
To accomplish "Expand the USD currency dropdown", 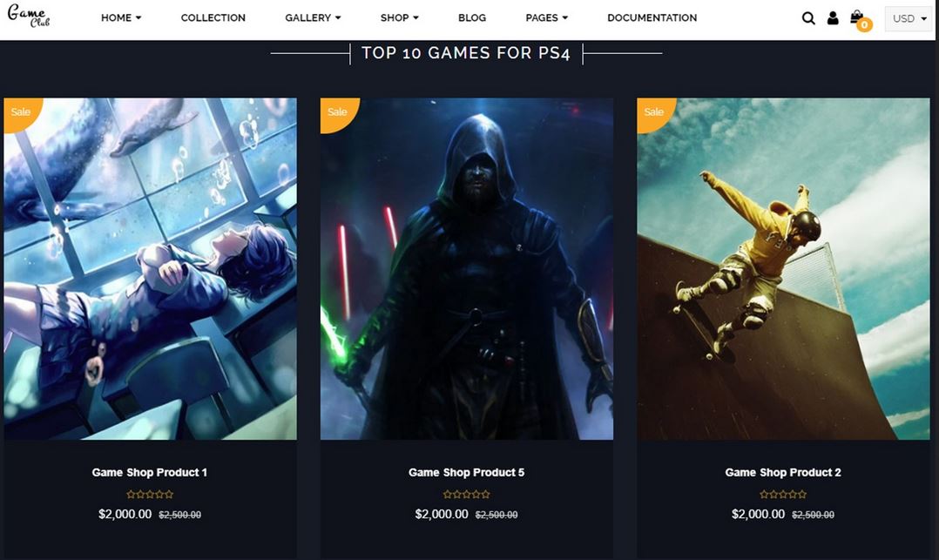I will pyautogui.click(x=909, y=18).
